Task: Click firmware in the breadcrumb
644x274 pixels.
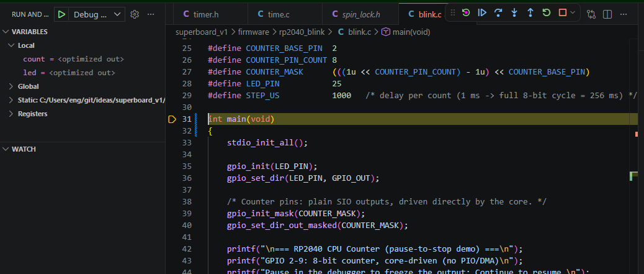Action: pyautogui.click(x=253, y=32)
